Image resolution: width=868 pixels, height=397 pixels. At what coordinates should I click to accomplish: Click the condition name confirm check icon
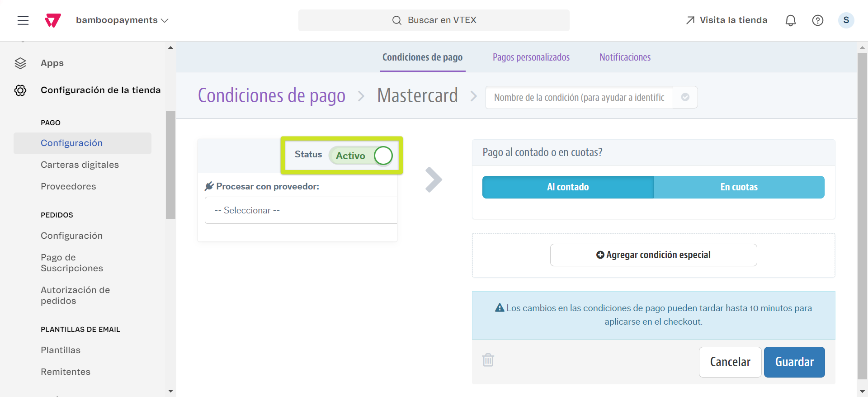point(685,97)
